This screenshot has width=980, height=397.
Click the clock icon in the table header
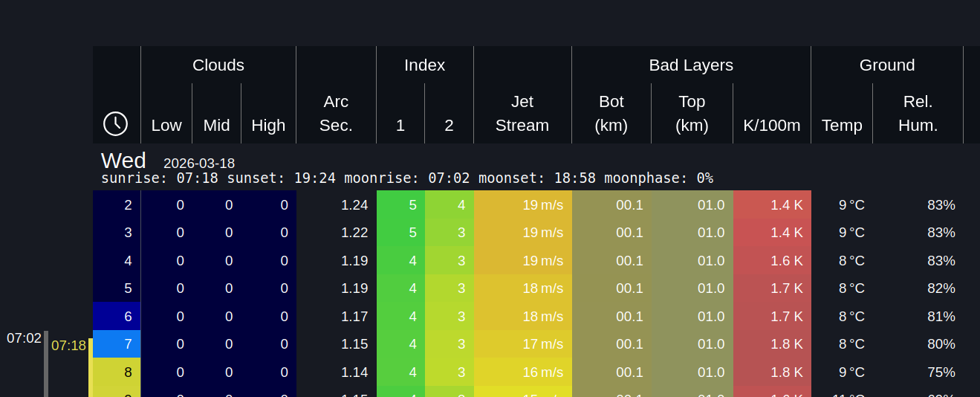point(116,123)
